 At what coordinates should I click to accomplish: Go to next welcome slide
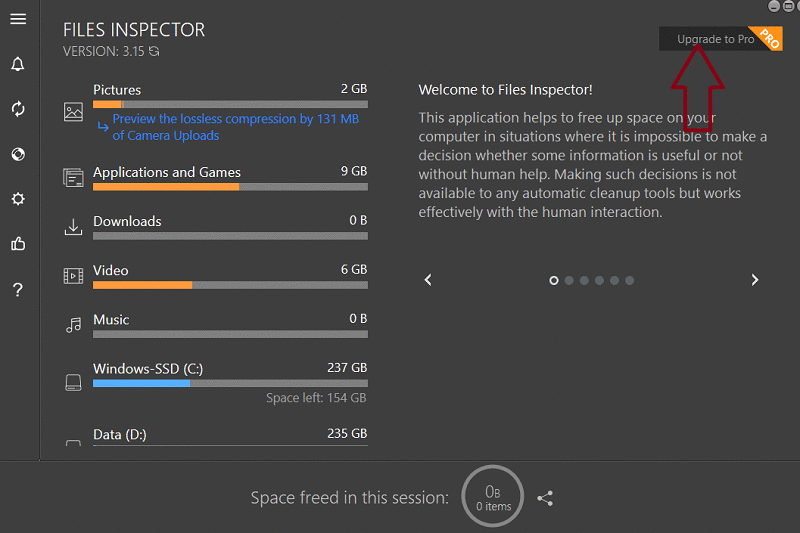[755, 280]
